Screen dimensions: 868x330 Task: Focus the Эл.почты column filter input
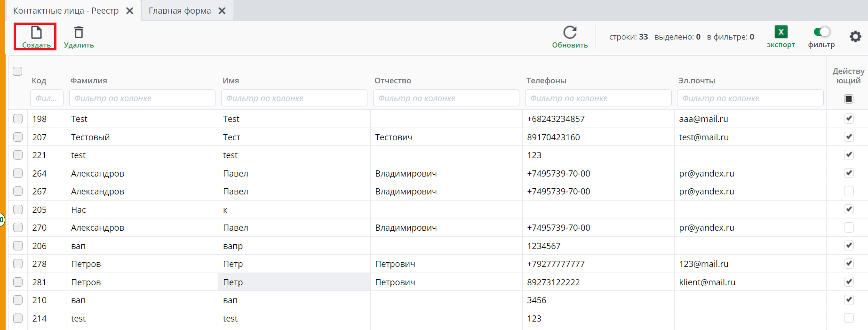coord(750,98)
